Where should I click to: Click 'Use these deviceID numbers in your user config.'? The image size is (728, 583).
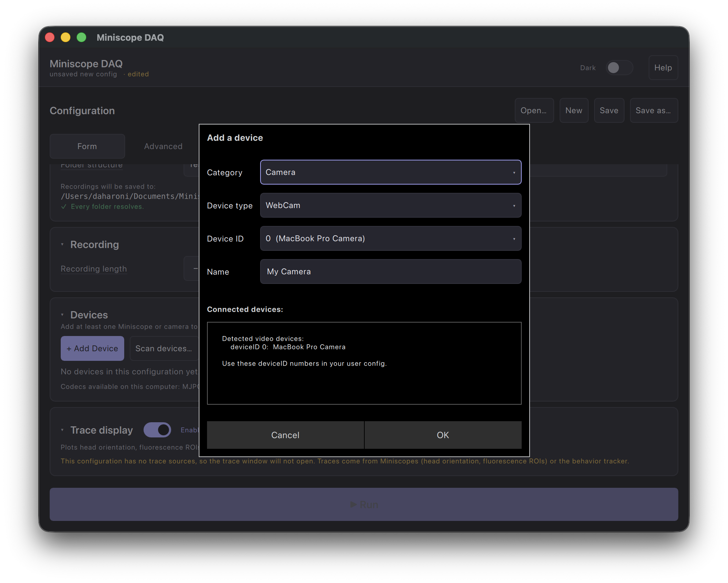pyautogui.click(x=304, y=364)
